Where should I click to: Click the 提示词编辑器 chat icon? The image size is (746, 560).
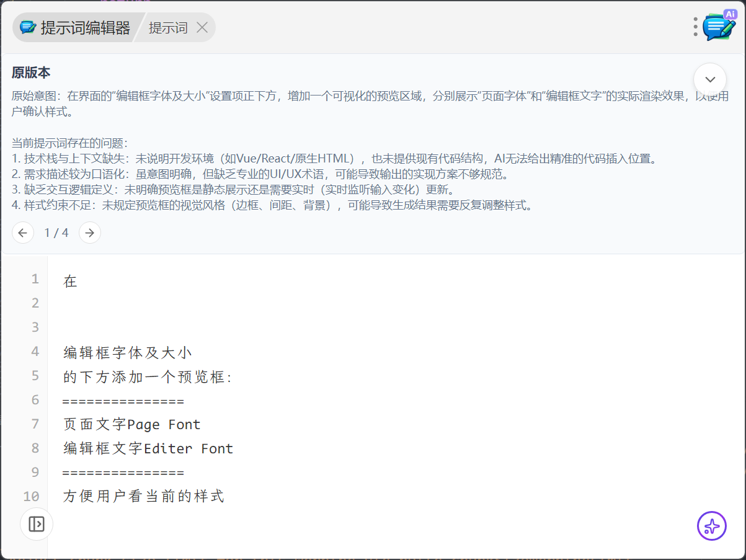pos(28,28)
